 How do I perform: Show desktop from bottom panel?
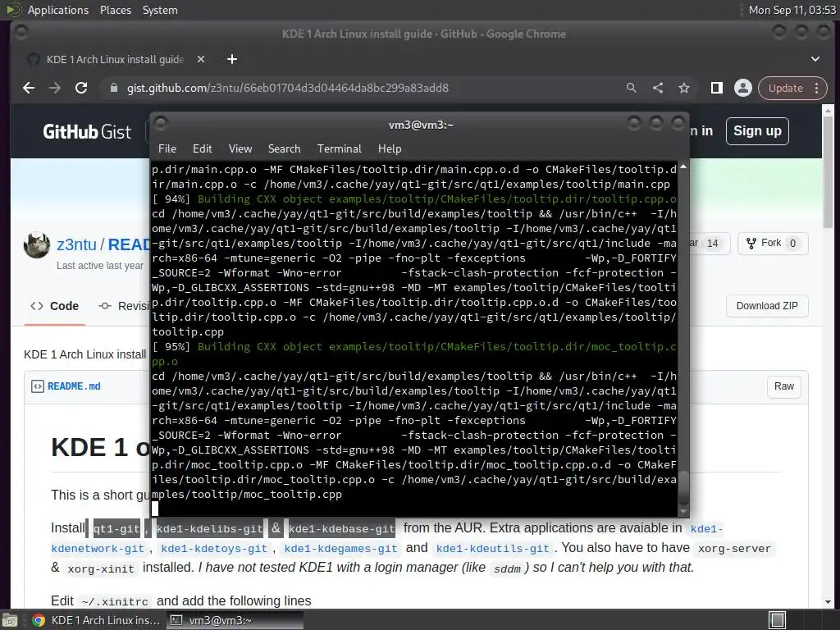point(9,620)
